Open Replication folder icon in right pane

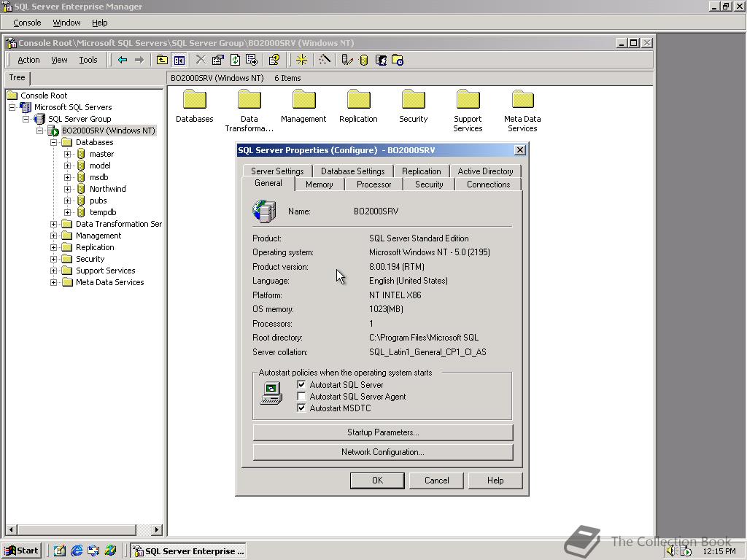(358, 99)
